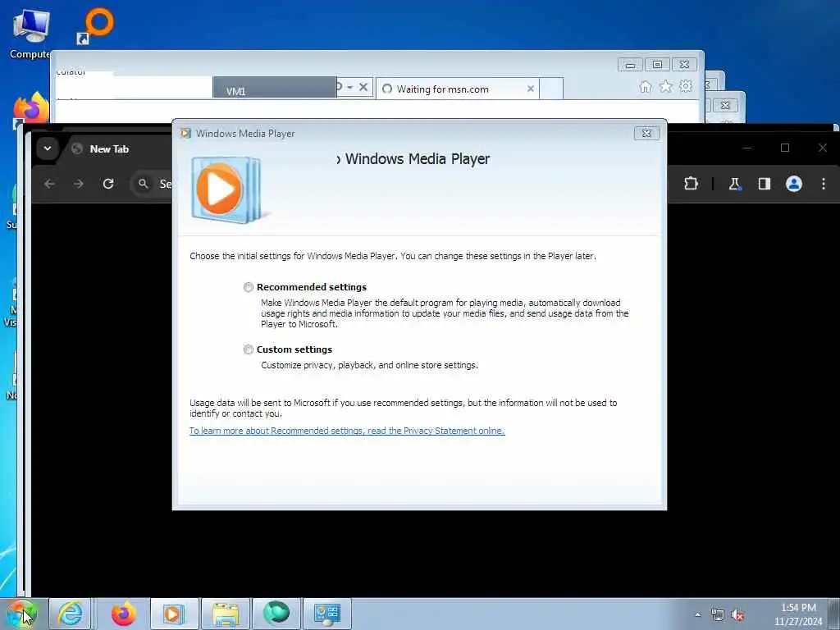The width and height of the screenshot is (840, 630).
Task: Reload the Chrome page
Action: 108,184
